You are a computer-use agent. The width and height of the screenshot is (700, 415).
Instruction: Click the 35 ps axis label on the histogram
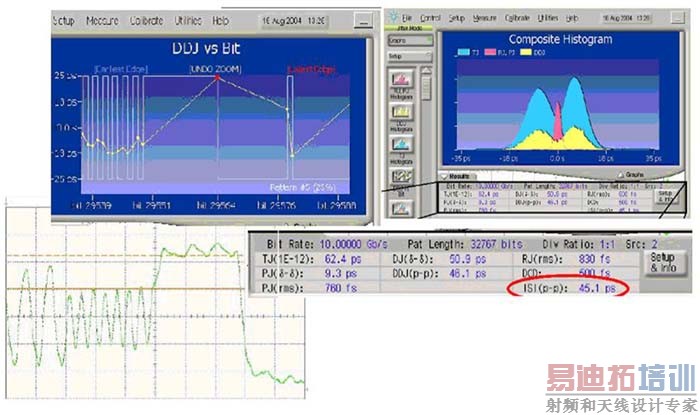pos(653,158)
